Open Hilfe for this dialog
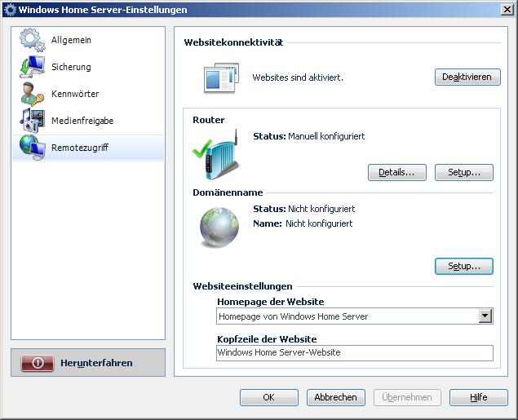Viewport: 518px width, 420px height. coord(478,397)
